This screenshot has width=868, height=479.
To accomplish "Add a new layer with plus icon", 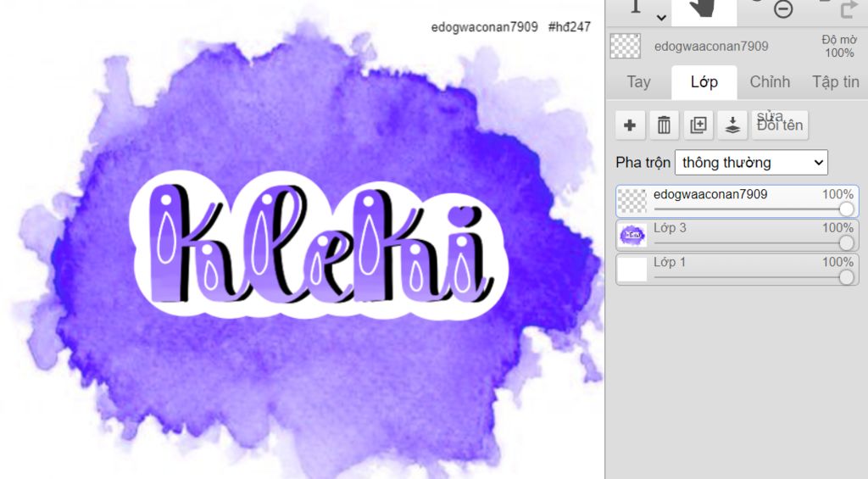I will tap(630, 125).
